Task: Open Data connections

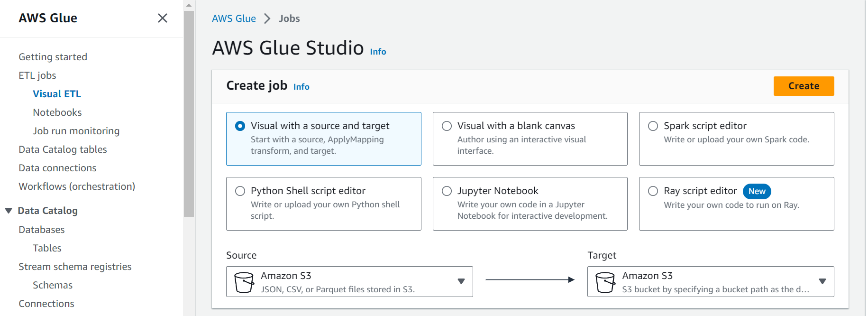Action: (x=57, y=168)
